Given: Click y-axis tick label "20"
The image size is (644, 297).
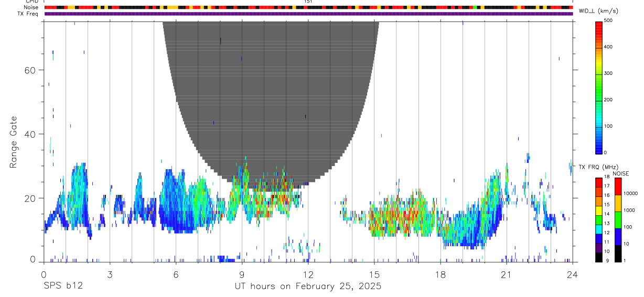Looking at the screenshot, I should pos(30,198).
